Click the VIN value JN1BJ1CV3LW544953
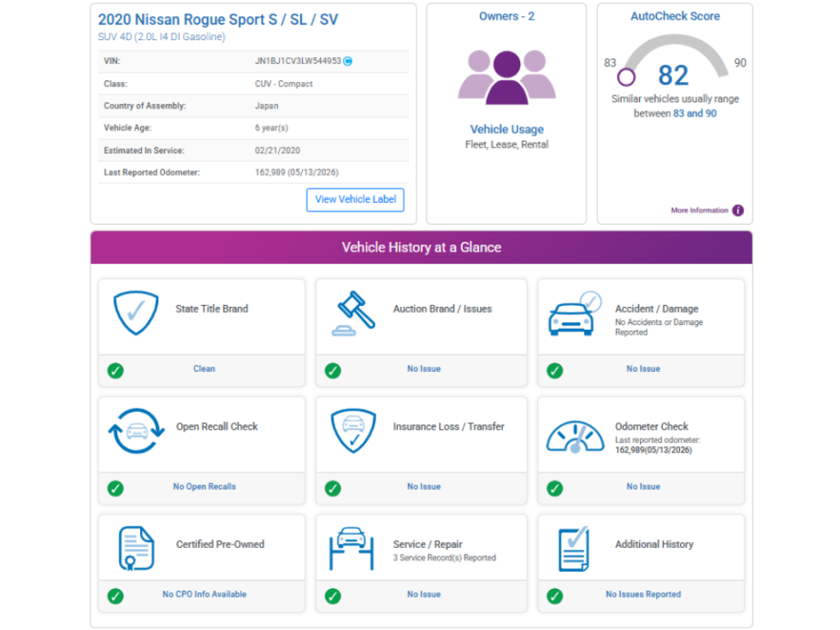This screenshot has width=840, height=630. coord(298,61)
